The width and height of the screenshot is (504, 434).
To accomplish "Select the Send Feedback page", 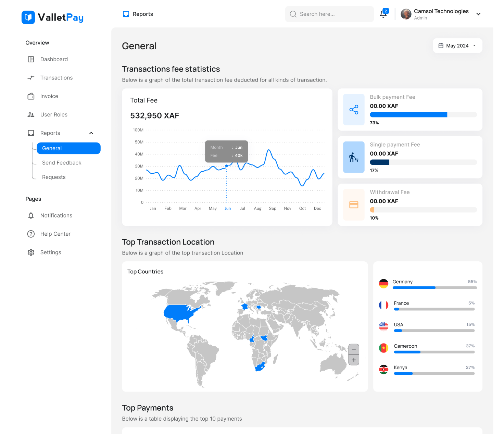I will coord(62,162).
